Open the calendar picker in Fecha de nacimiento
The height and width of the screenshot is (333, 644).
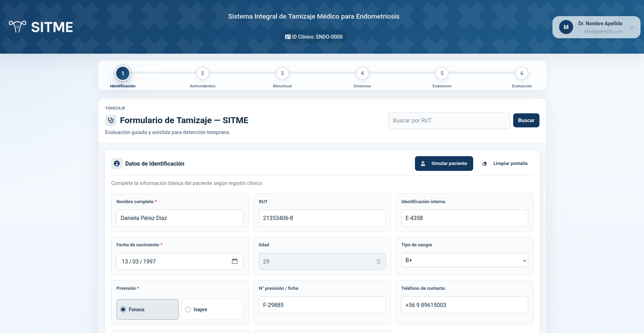point(235,261)
